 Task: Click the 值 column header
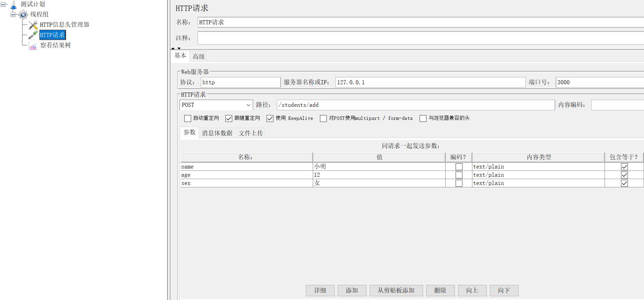click(379, 157)
